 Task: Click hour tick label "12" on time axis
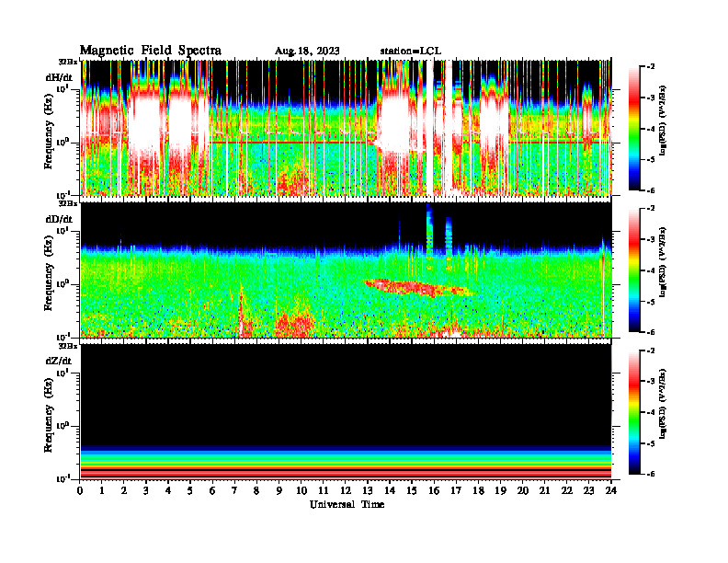pos(346,490)
